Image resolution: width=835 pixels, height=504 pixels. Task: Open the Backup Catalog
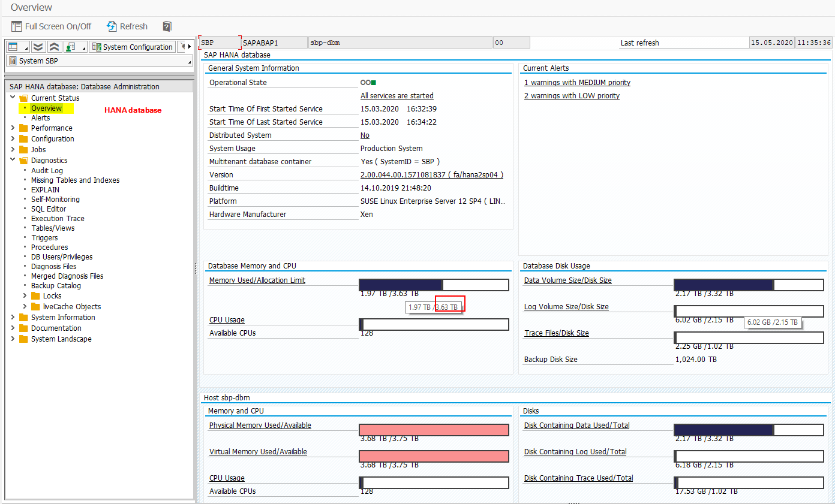pyautogui.click(x=57, y=285)
